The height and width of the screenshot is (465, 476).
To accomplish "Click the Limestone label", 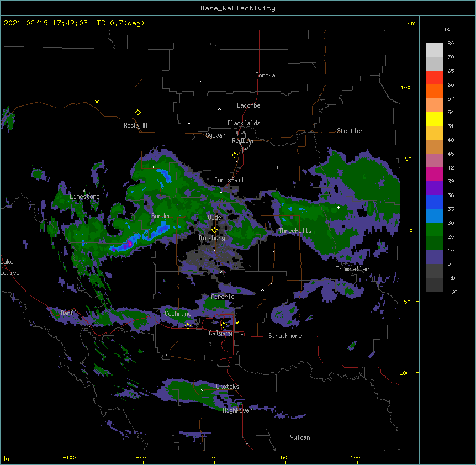I will click(x=84, y=197).
